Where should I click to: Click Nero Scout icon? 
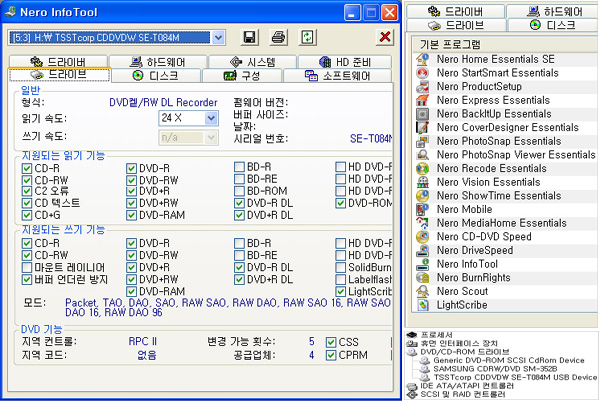click(x=422, y=291)
